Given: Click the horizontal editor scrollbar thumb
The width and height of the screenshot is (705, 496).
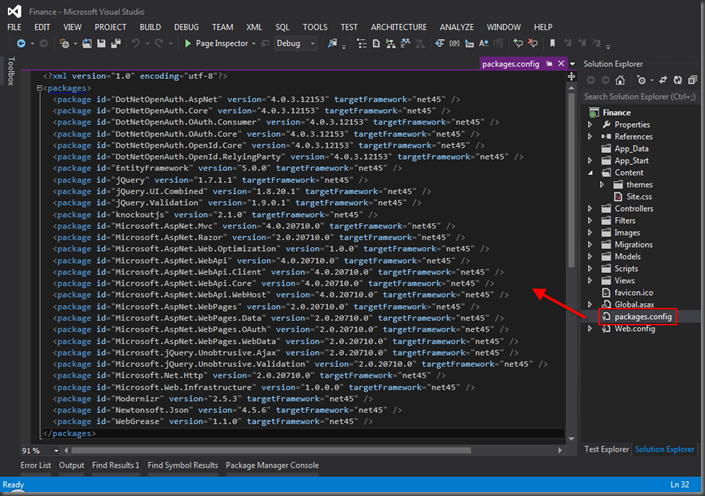Looking at the screenshot, I should [x=271, y=451].
